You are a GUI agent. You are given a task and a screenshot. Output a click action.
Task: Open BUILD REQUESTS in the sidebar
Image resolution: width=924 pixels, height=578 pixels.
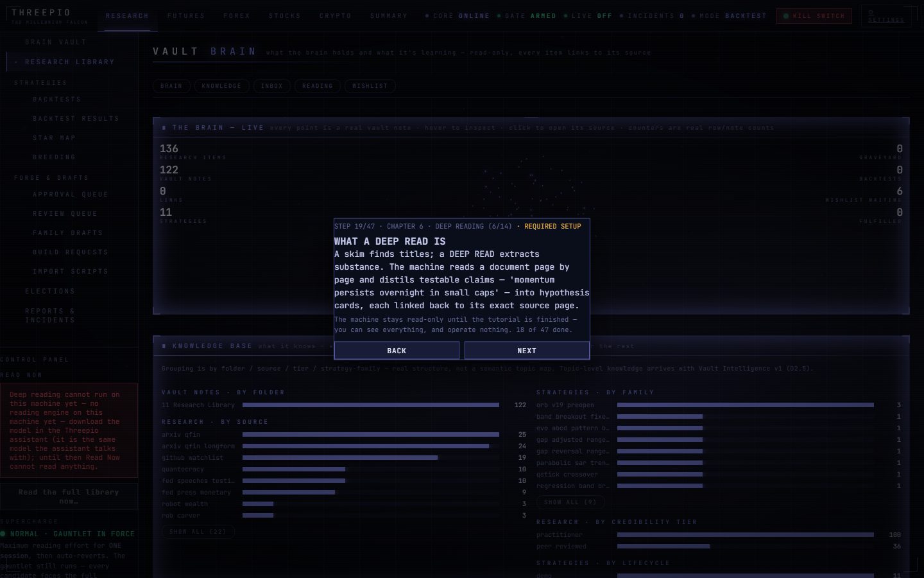click(71, 252)
